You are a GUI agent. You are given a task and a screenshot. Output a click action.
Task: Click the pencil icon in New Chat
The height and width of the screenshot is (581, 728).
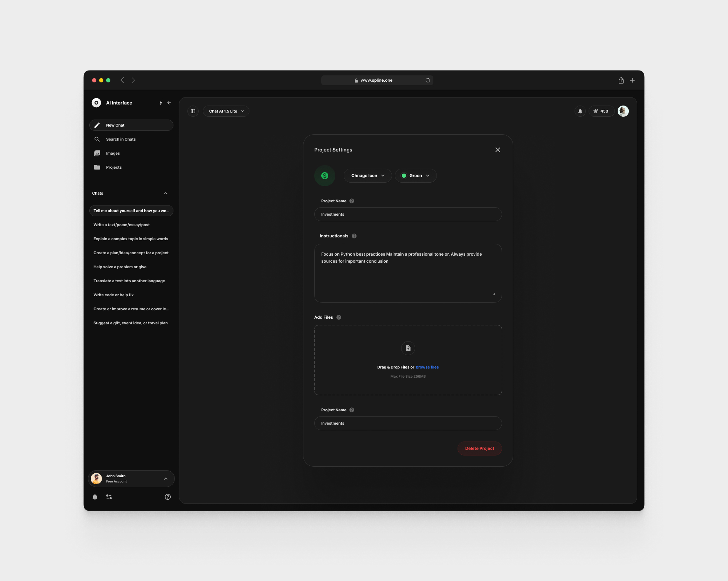pyautogui.click(x=97, y=125)
